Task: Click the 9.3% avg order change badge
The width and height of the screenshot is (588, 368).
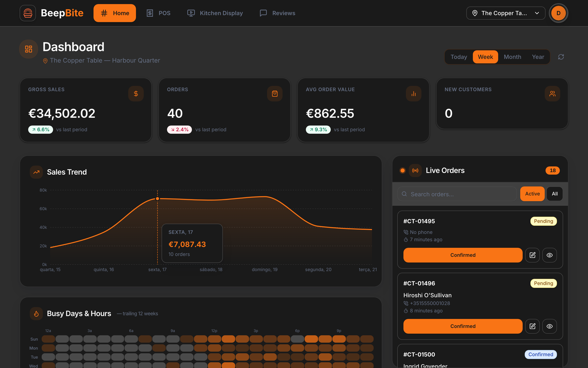Action: coord(318,129)
